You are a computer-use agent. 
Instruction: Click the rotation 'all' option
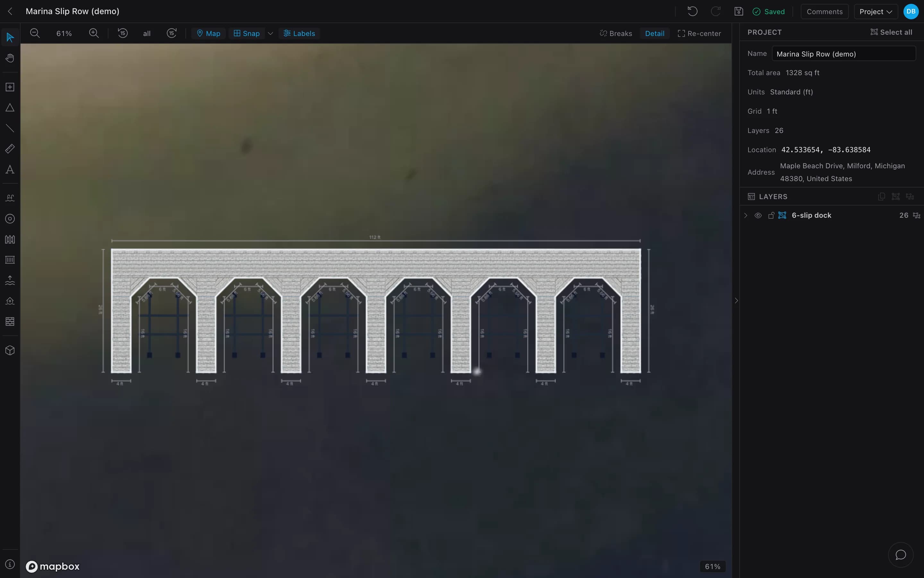147,33
